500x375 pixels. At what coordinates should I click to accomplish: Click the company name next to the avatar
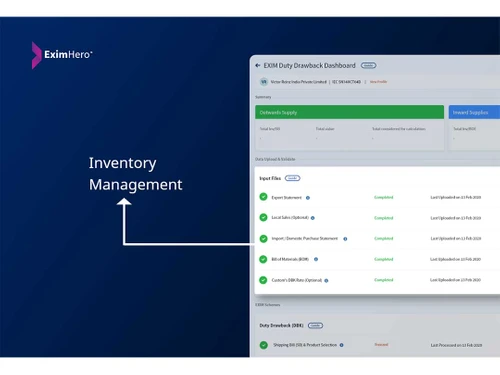click(x=298, y=82)
